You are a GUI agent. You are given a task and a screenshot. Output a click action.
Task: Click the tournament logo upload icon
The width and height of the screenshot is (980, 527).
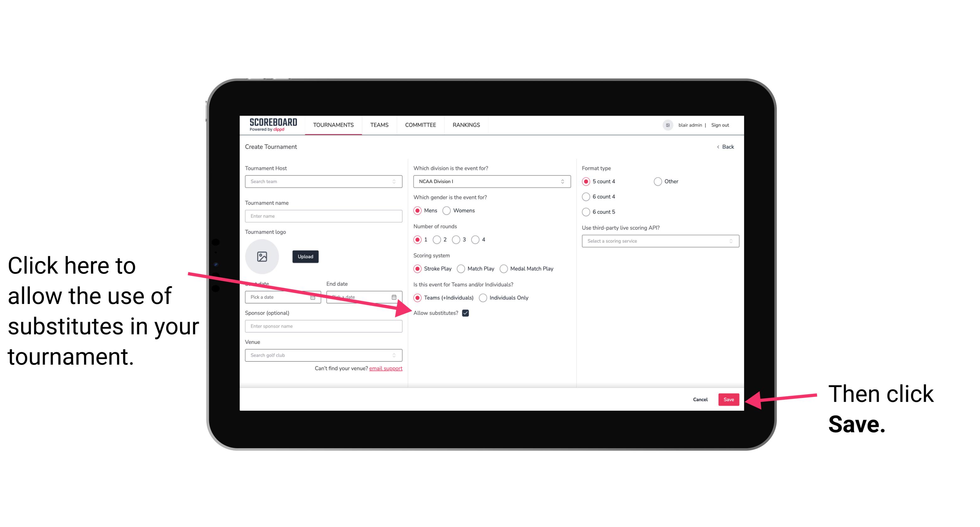click(262, 256)
